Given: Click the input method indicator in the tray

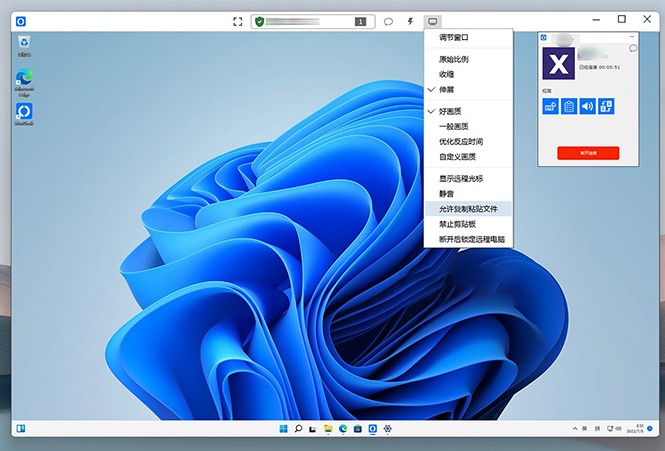Looking at the screenshot, I should click(x=585, y=429).
